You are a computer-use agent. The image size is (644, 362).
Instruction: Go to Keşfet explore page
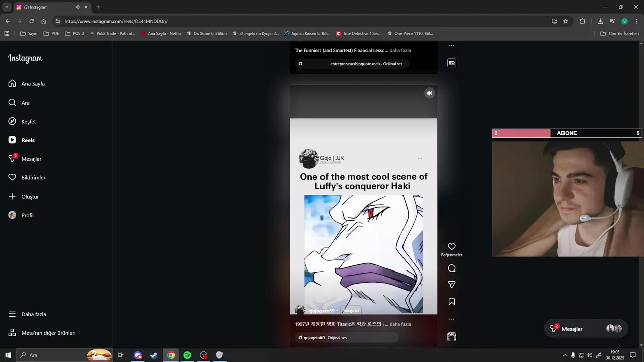(x=22, y=122)
